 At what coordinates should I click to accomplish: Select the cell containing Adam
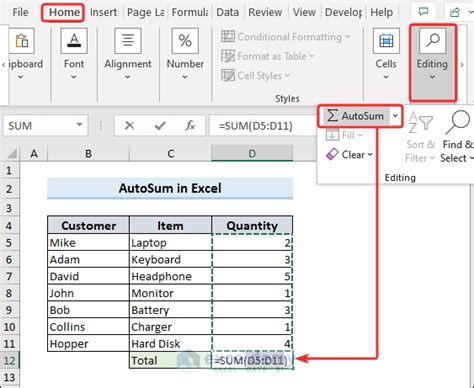click(88, 259)
